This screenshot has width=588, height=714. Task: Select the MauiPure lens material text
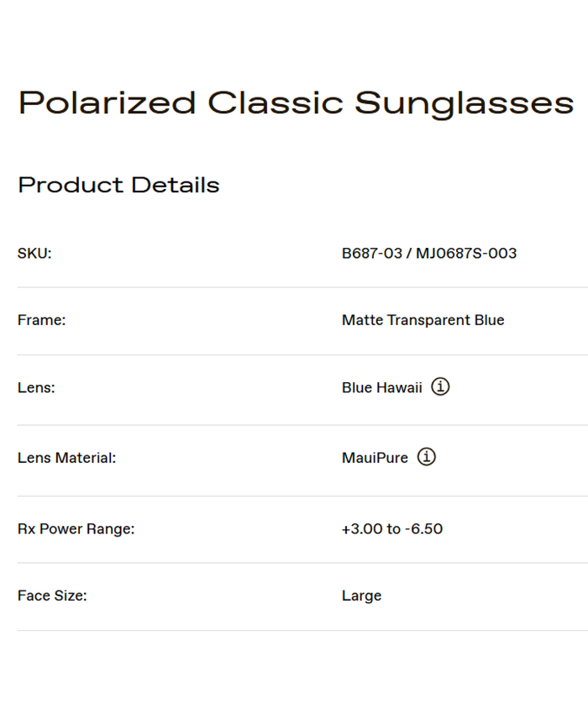[x=375, y=459]
